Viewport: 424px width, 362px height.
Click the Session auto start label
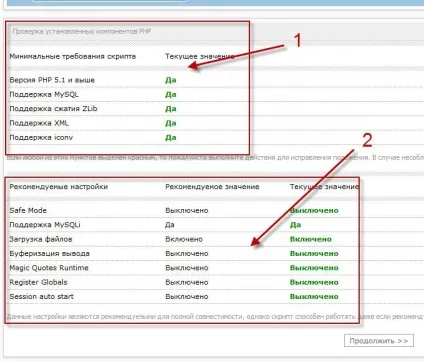pyautogui.click(x=41, y=296)
